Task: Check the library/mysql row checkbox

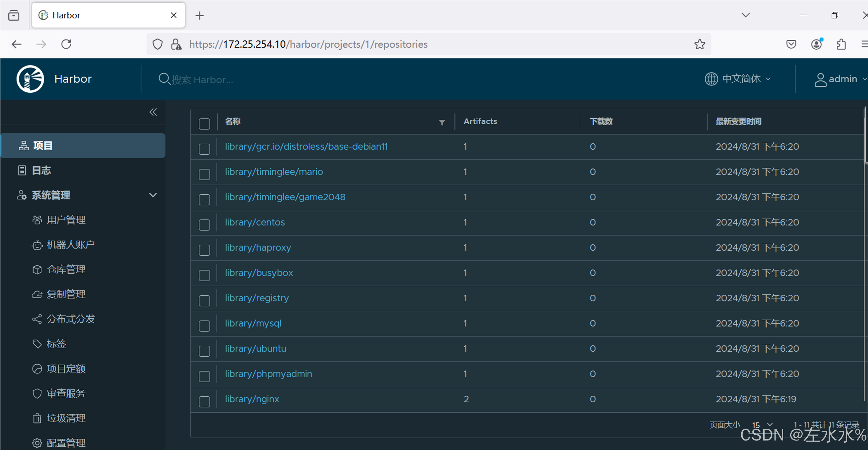Action: pos(204,326)
